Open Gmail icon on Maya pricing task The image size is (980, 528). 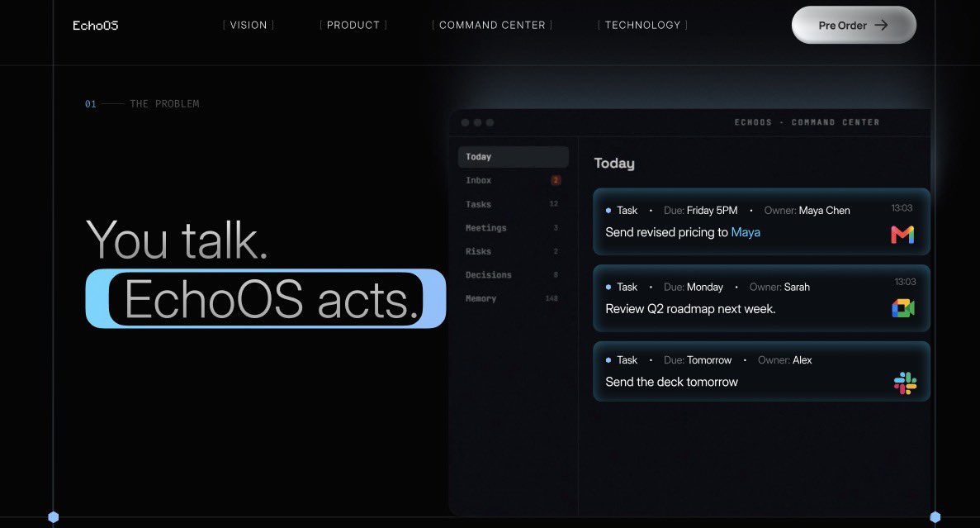[x=902, y=235]
